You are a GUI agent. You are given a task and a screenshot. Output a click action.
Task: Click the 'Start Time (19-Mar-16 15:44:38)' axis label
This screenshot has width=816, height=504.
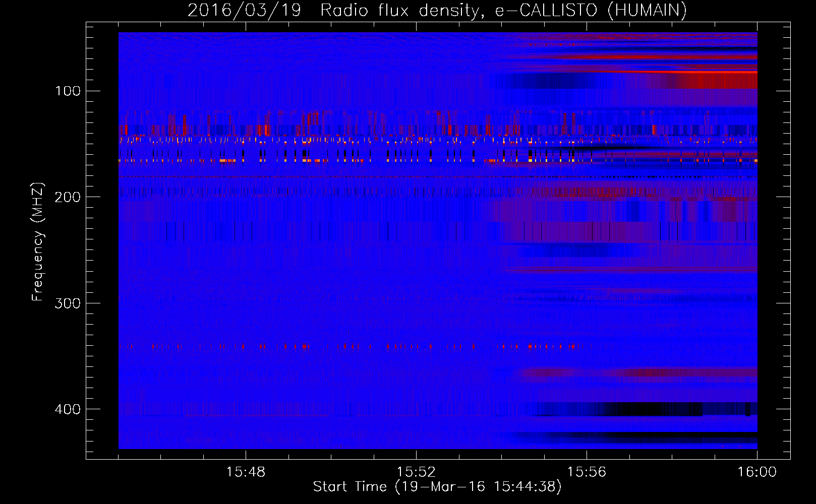click(437, 487)
